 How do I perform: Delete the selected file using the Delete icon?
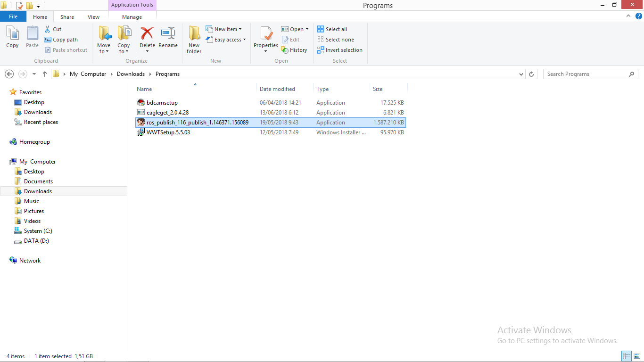(x=147, y=35)
